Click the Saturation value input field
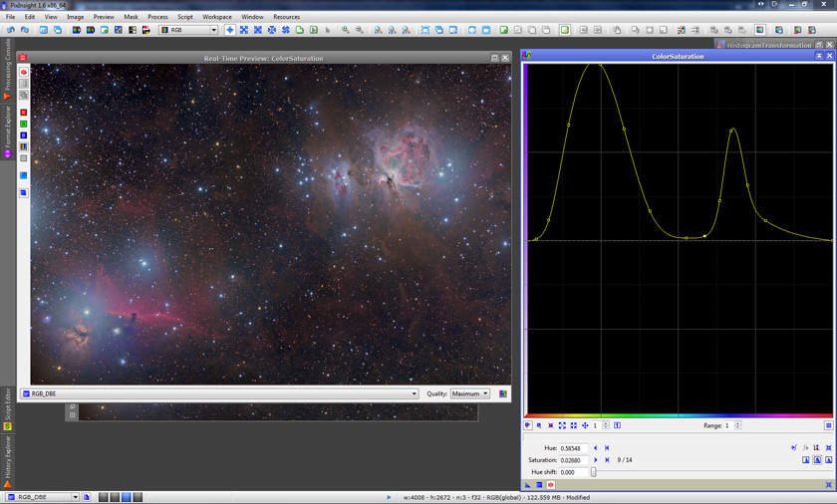837x504 pixels. point(574,460)
